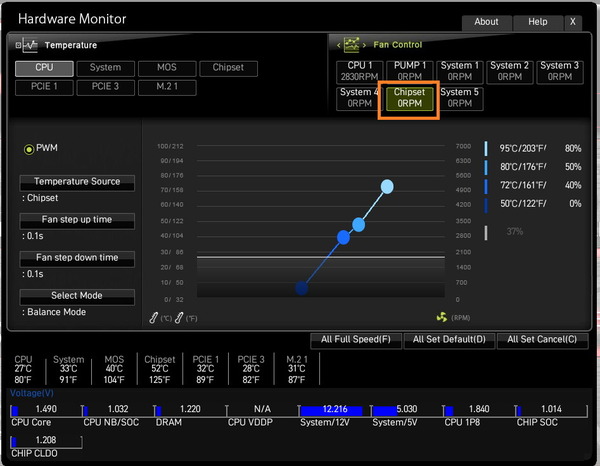Select the PWM radio button
Image resolution: width=600 pixels, height=466 pixels.
pyautogui.click(x=29, y=149)
